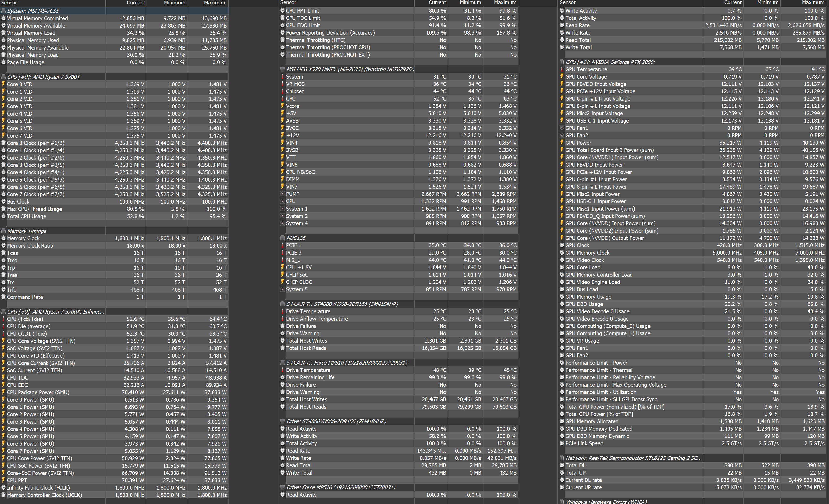Viewport: 829px width, 504px height.
Task: Click thermometer icon beside GPU Temperature
Action: [562, 69]
